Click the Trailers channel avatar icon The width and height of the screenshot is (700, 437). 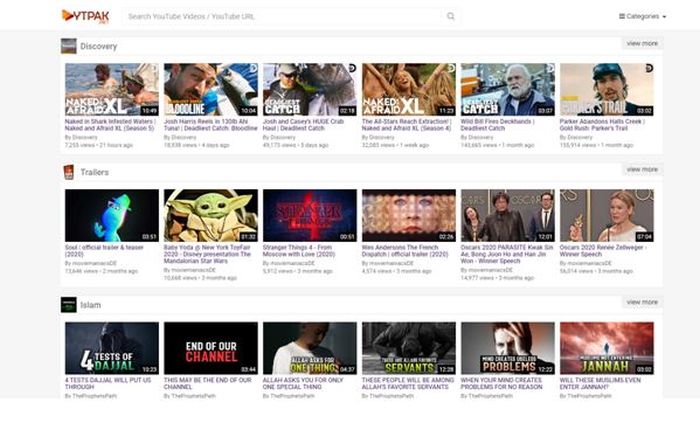(x=68, y=172)
